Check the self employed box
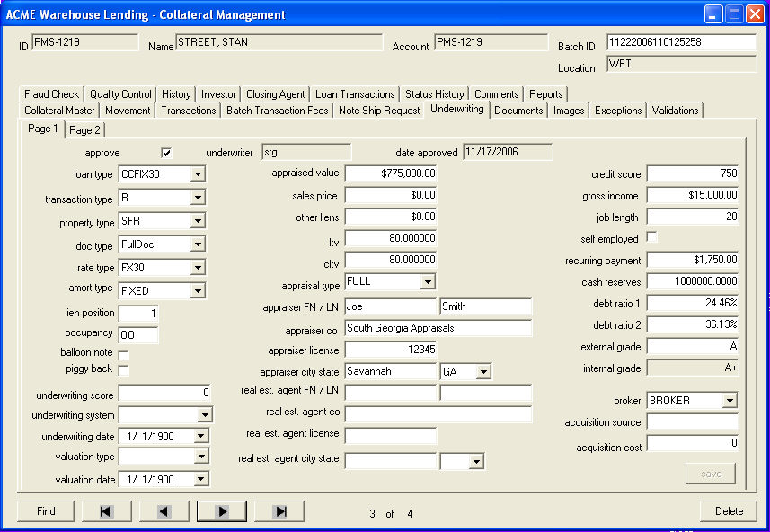This screenshot has height=532, width=770. tap(652, 238)
